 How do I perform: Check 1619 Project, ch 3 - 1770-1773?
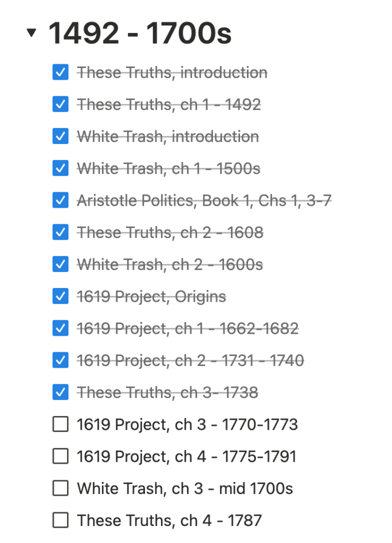coord(61,425)
